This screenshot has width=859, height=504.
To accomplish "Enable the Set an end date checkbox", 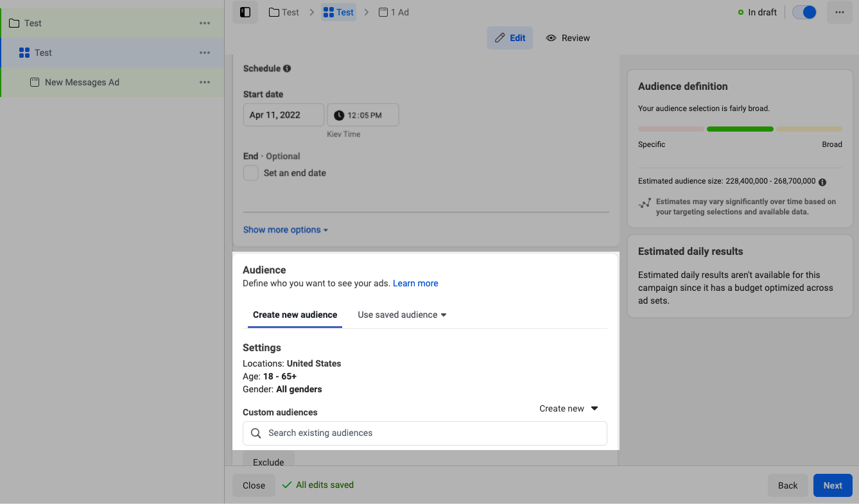I will tap(250, 173).
